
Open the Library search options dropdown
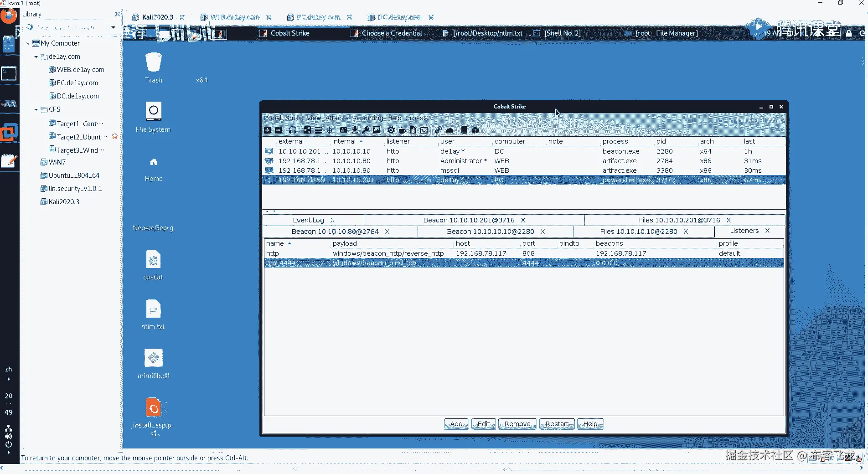[x=114, y=27]
